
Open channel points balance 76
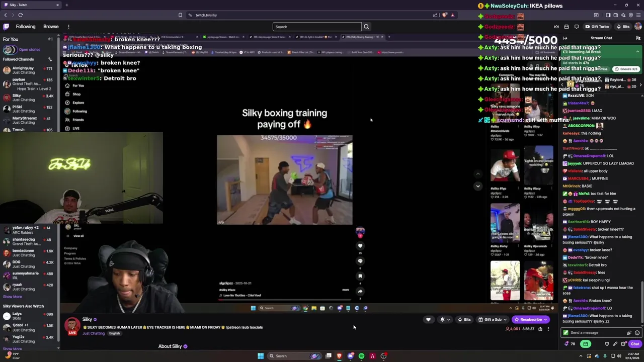570,344
